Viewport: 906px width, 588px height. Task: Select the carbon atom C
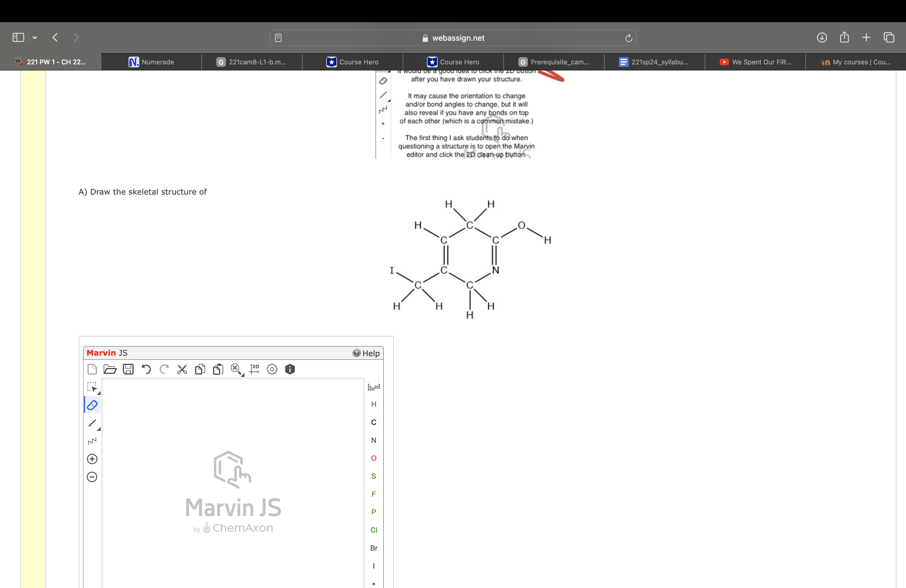pyautogui.click(x=374, y=422)
